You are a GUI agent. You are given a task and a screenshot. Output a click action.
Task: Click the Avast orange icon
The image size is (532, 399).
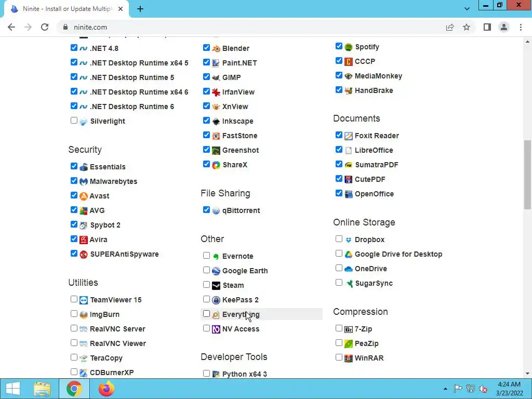84,196
